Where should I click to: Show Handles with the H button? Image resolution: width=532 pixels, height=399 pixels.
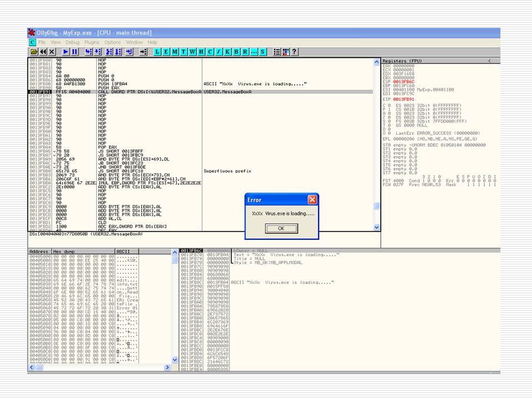coord(201,52)
